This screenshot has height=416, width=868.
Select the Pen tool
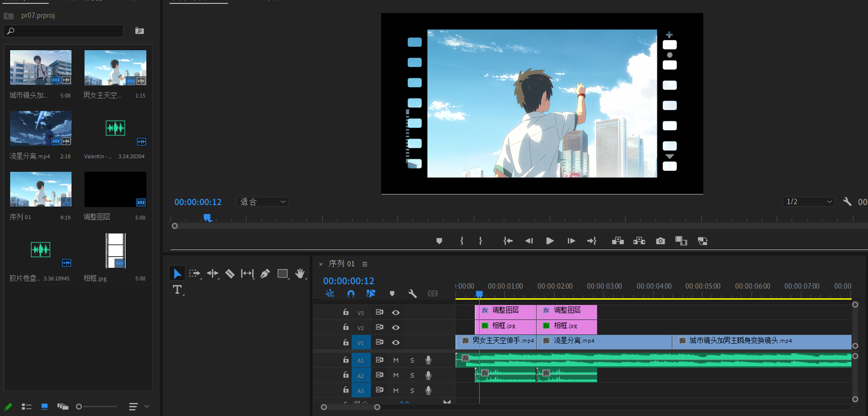tap(265, 274)
